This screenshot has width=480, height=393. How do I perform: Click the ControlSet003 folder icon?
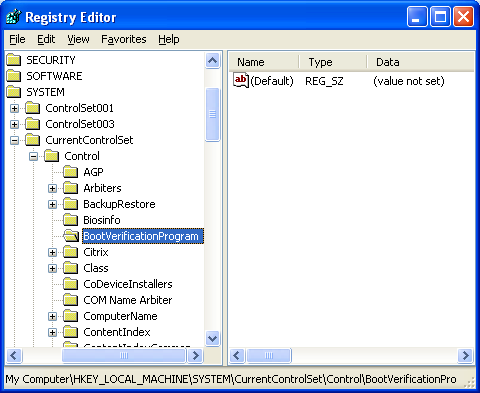(x=33, y=124)
